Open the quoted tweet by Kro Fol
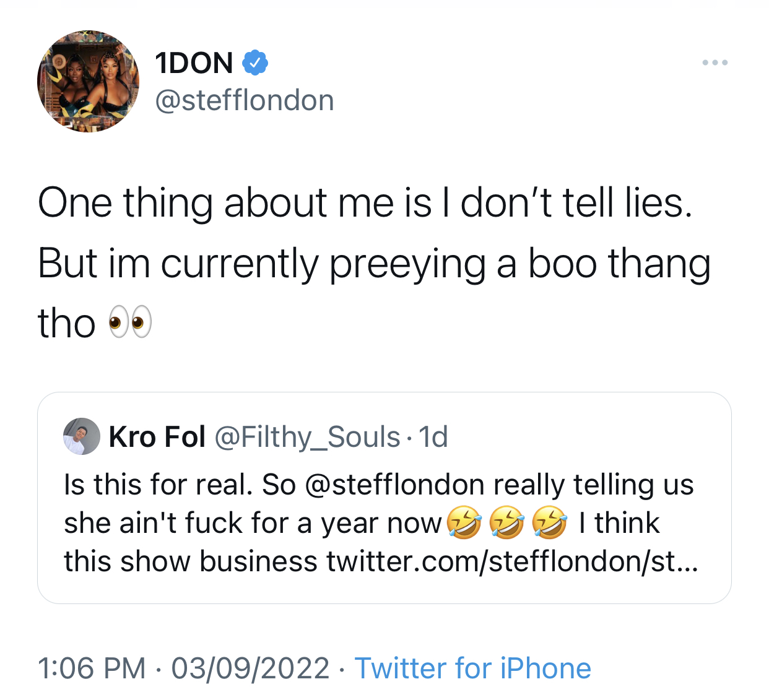This screenshot has width=769, height=700. point(384,498)
